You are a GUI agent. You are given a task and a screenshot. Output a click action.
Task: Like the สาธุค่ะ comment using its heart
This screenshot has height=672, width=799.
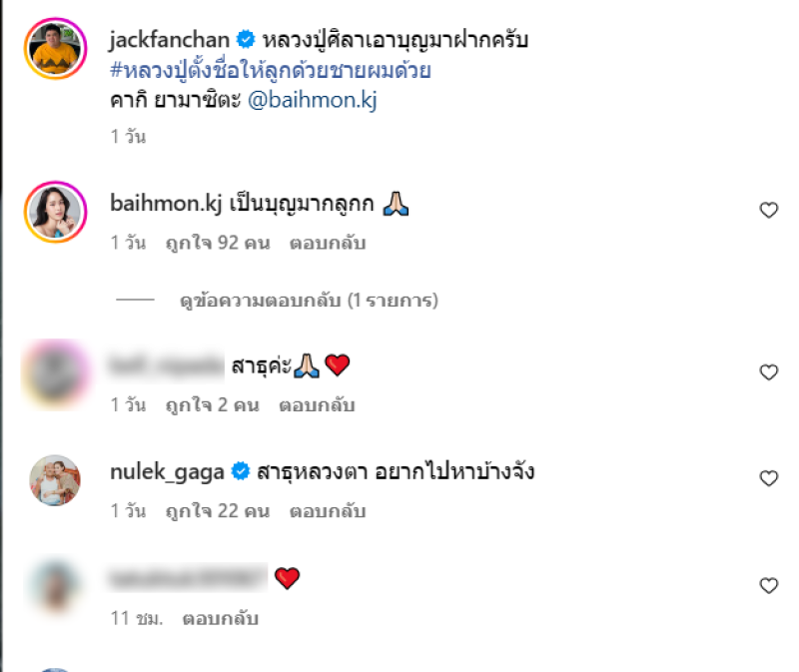tap(768, 372)
